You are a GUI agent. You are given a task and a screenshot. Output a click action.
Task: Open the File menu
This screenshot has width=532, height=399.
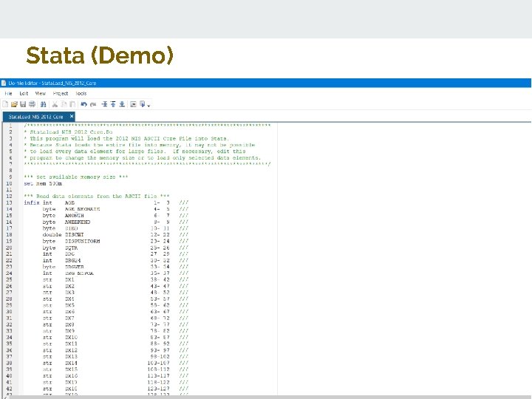[8, 93]
